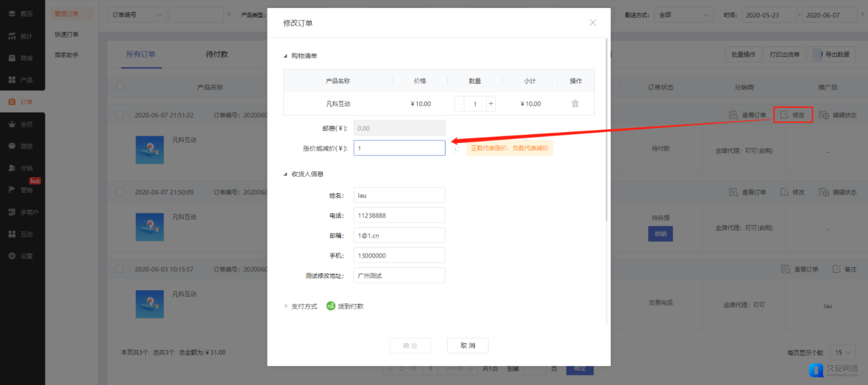868x385 pixels.
Task: Close the 修改订单 dialog with X
Action: [592, 23]
